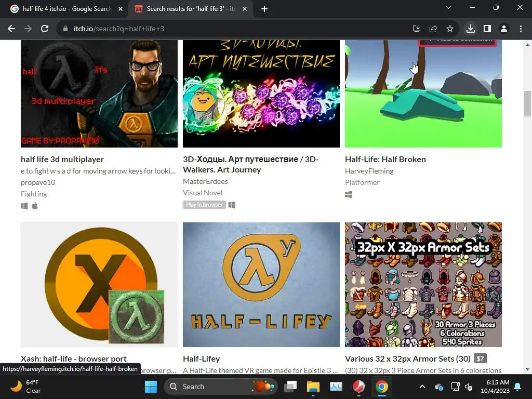Click the page's vertical scrollbar thumb
The width and height of the screenshot is (532, 399).
point(528,103)
